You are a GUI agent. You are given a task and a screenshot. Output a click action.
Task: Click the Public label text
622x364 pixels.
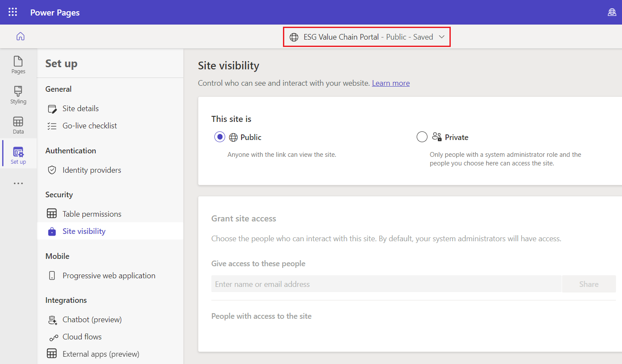click(251, 137)
